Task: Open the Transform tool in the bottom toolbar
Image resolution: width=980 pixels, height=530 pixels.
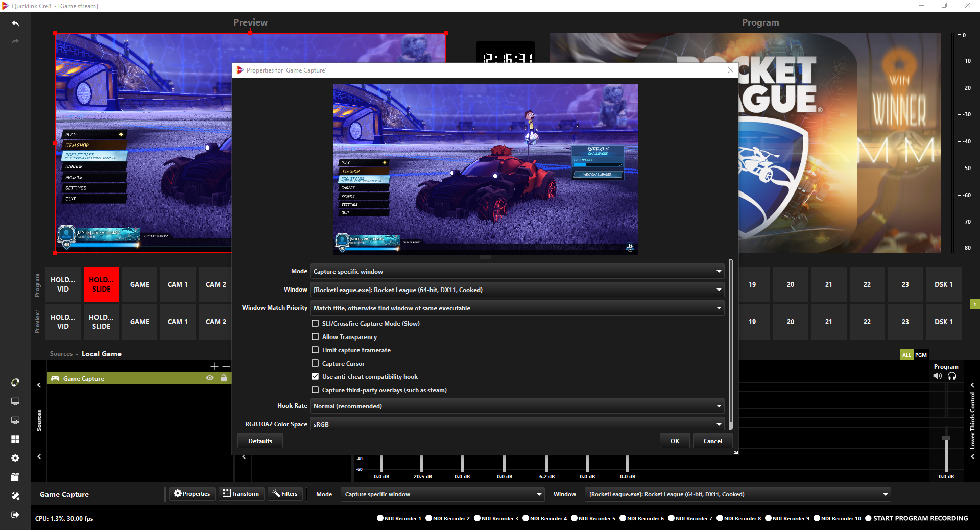Action: tap(241, 494)
